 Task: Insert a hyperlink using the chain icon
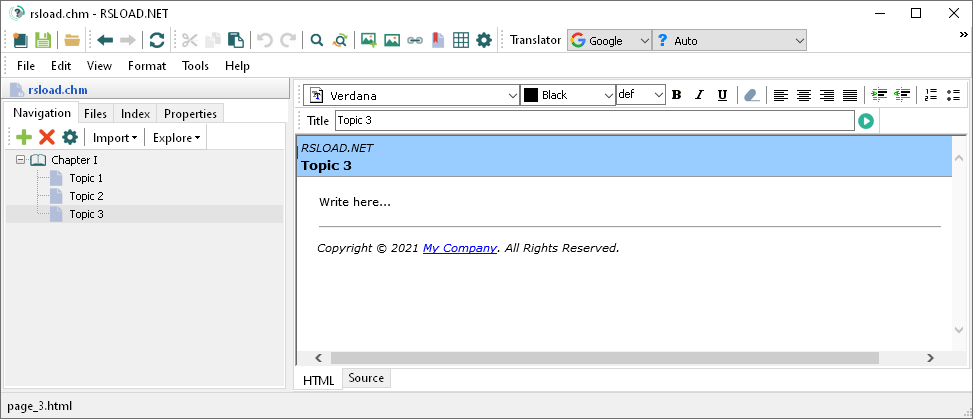click(x=415, y=40)
